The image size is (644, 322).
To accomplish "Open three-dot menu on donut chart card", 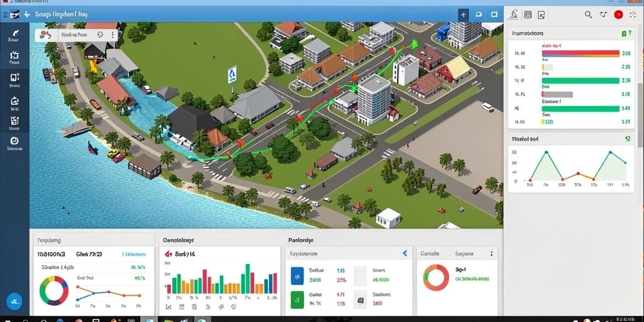I will coord(491,254).
